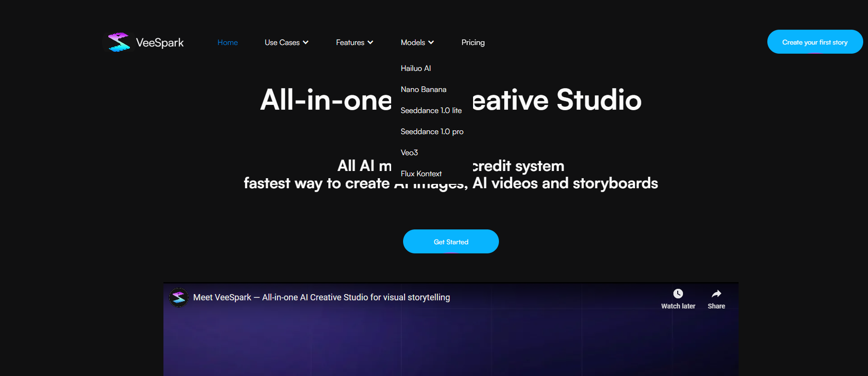Click the Get Started button

[x=451, y=241]
